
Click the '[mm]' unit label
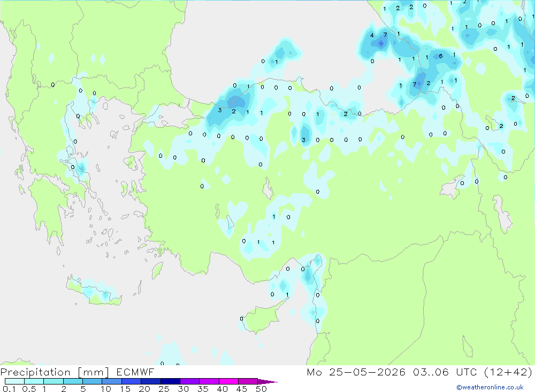[93, 372]
